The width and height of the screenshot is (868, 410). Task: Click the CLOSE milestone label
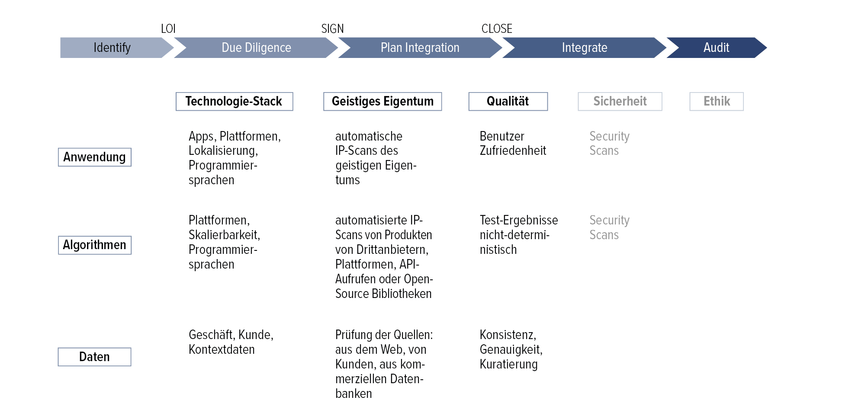[x=497, y=29]
